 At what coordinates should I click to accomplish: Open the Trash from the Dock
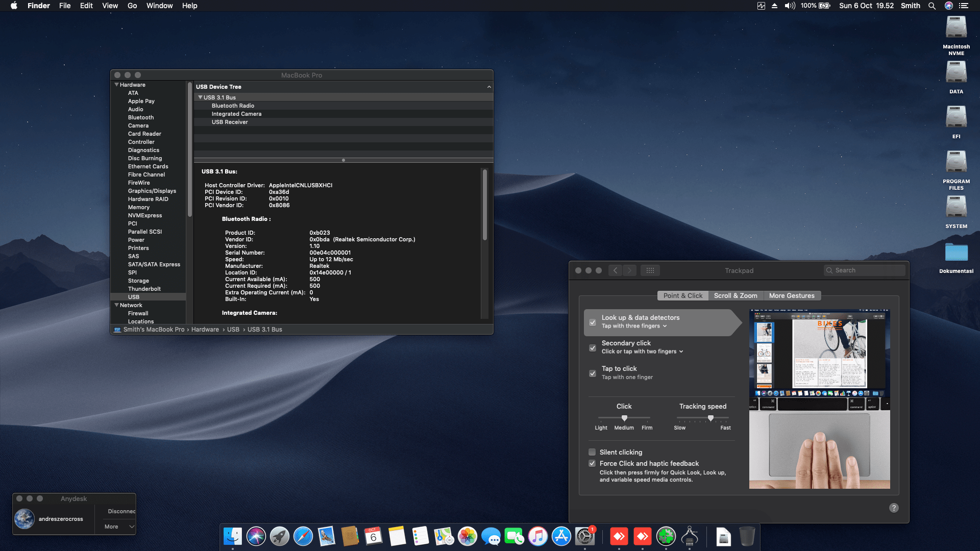tap(748, 537)
